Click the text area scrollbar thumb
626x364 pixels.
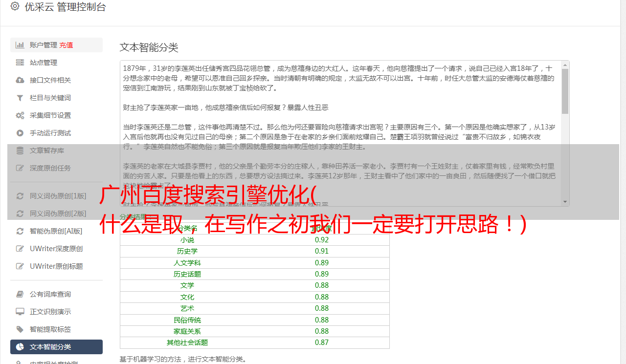click(x=565, y=91)
